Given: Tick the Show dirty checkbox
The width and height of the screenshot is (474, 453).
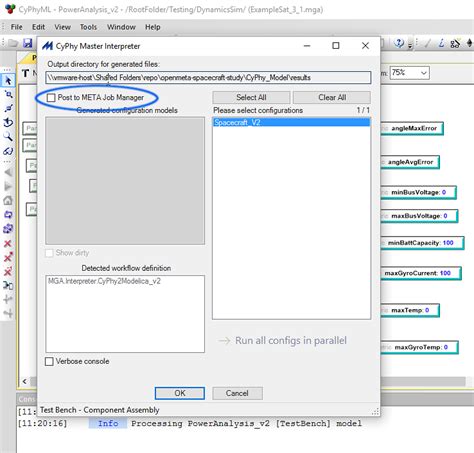Looking at the screenshot, I should (49, 253).
